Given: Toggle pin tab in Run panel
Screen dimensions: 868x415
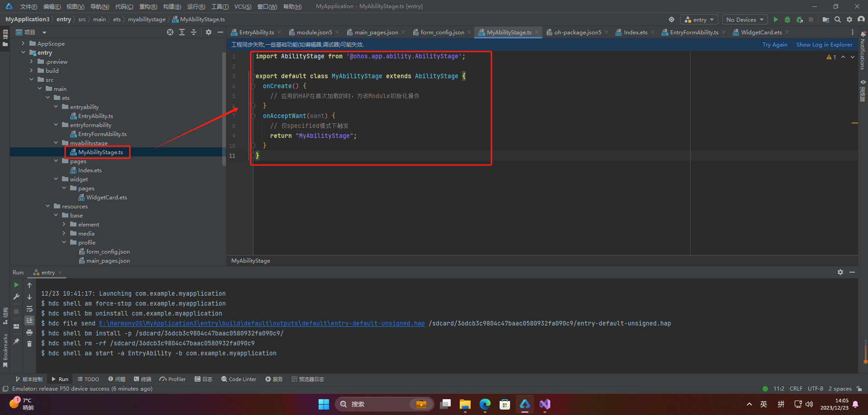Looking at the screenshot, I should click(16, 341).
